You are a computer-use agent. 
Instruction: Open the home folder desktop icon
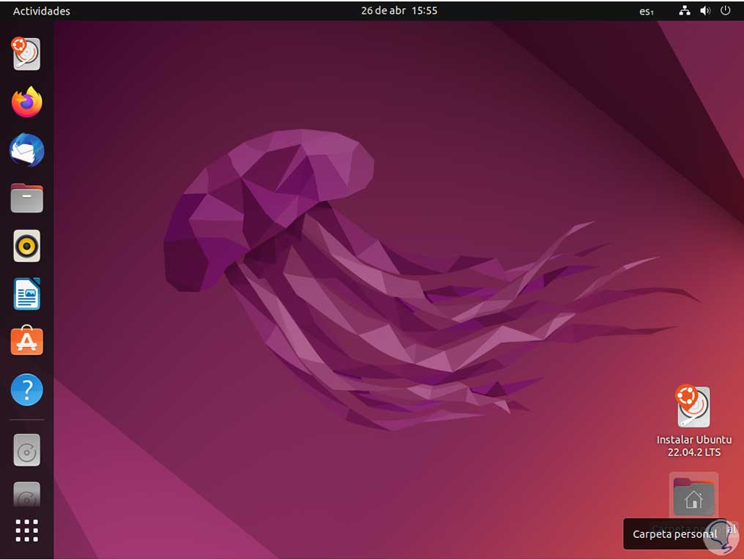693,496
